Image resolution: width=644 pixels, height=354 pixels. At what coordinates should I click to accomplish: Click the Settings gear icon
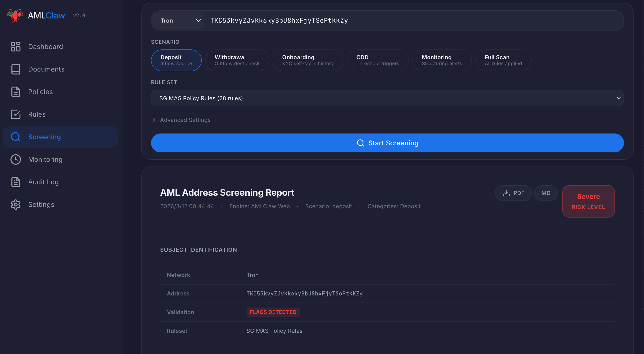pyautogui.click(x=15, y=205)
